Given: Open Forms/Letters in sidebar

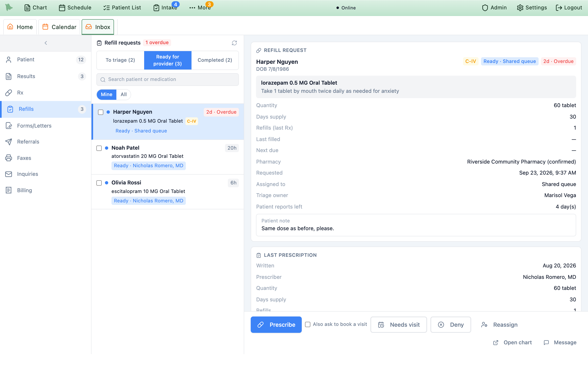Looking at the screenshot, I should coord(46,126).
